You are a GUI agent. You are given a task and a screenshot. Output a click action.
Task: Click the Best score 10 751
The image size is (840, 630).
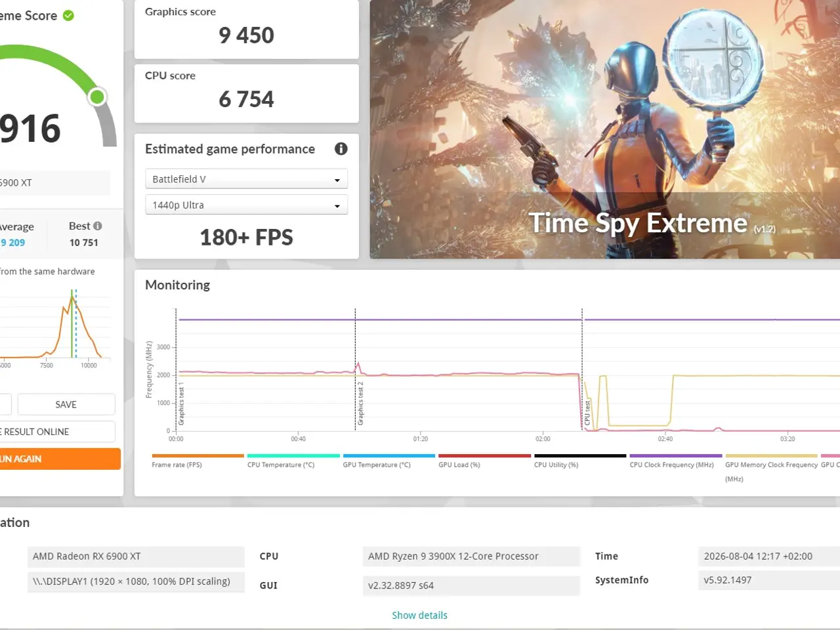tap(84, 242)
